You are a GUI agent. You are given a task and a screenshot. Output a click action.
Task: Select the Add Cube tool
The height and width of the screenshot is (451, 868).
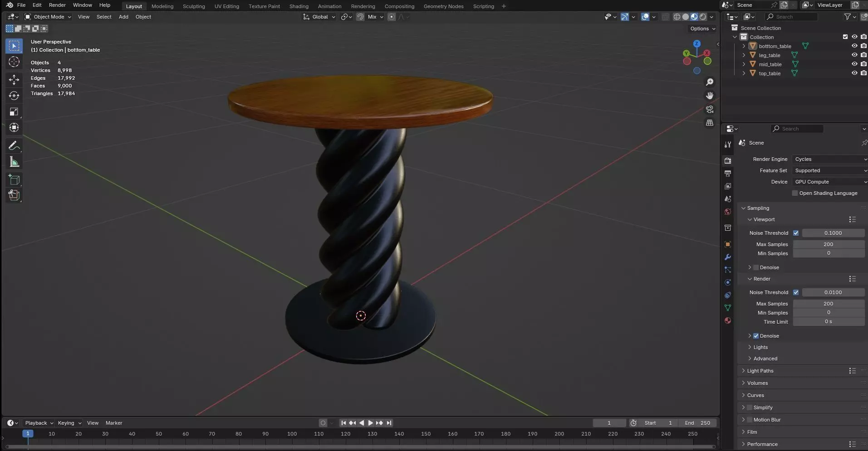tap(14, 180)
